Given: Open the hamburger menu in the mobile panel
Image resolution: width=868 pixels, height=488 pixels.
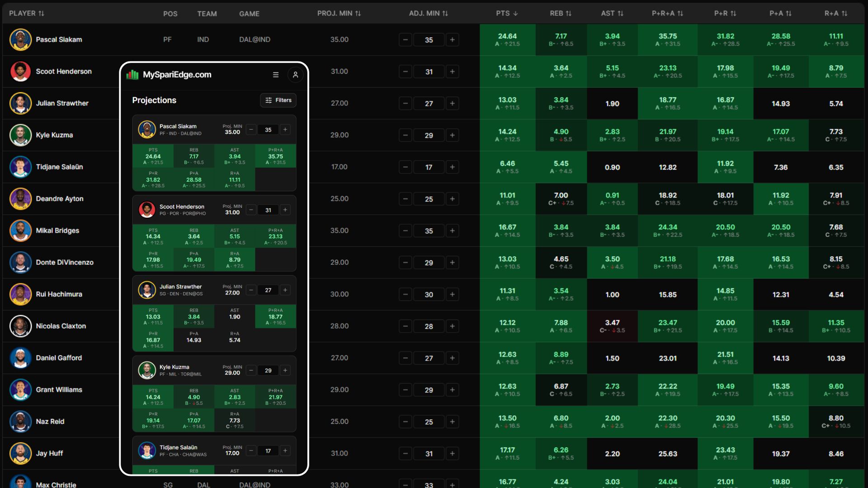Looking at the screenshot, I should [x=275, y=75].
